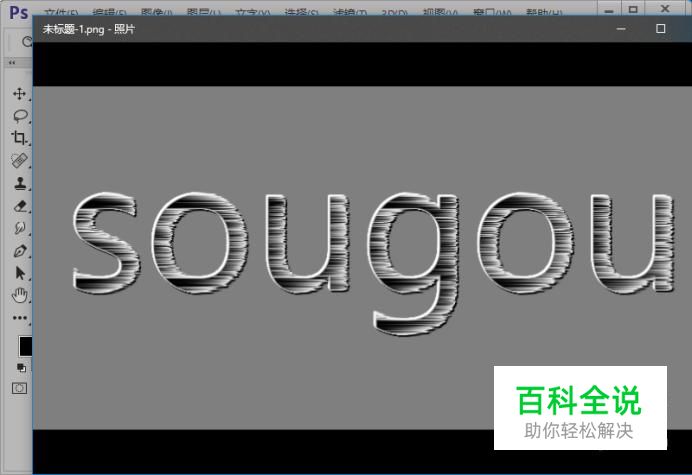Select the Move tool in Photoshop
The height and width of the screenshot is (475, 692).
click(19, 94)
